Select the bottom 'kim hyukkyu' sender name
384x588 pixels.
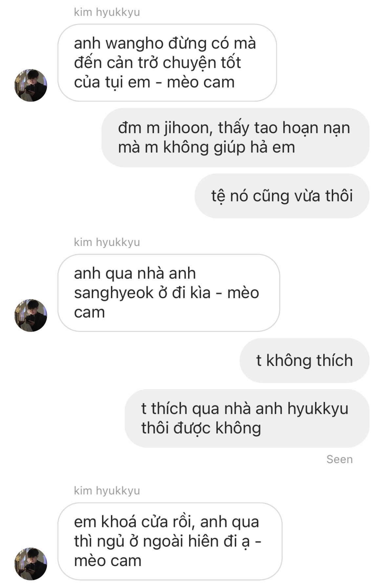pyautogui.click(x=107, y=491)
